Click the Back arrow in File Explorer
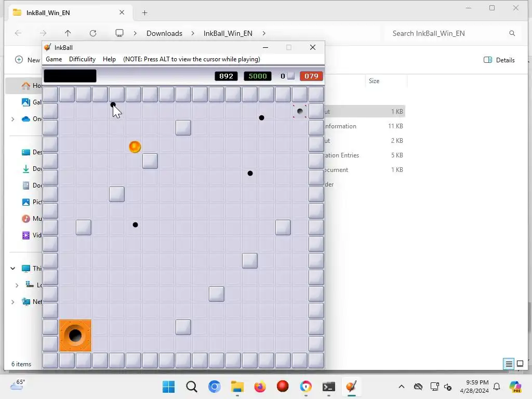 [x=18, y=33]
